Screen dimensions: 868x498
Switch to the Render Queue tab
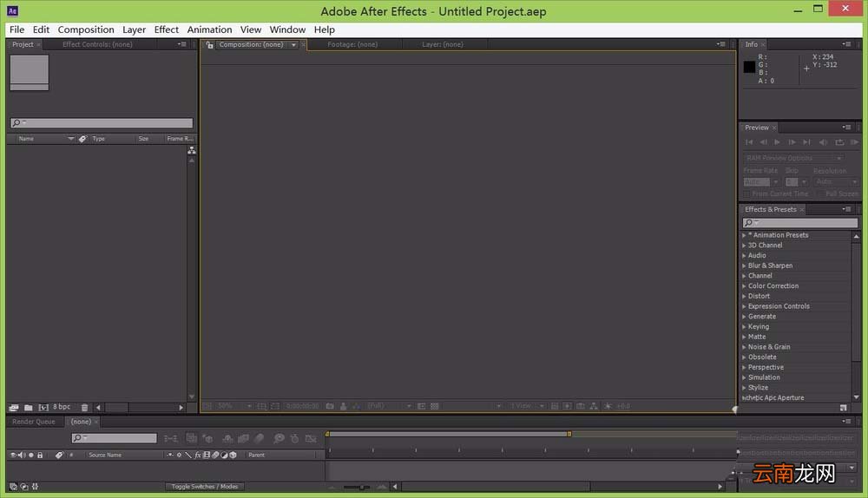[x=34, y=422]
